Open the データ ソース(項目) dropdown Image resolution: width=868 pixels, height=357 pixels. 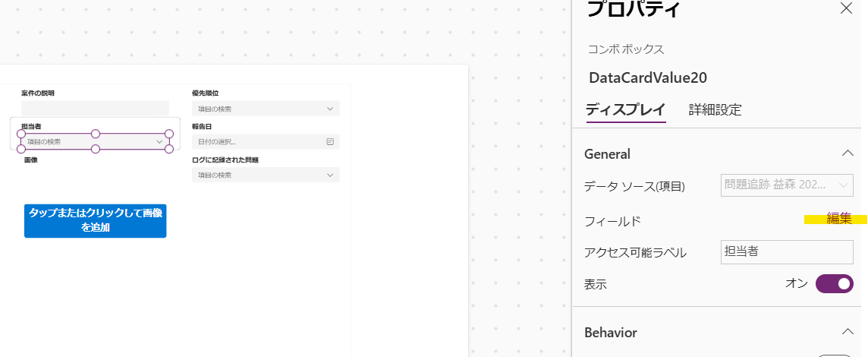pos(787,185)
